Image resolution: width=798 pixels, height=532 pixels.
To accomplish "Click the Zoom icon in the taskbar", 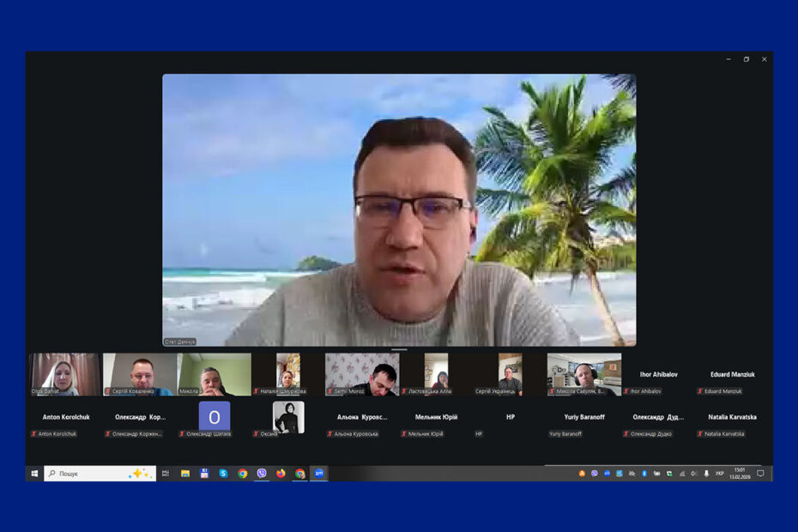I will pyautogui.click(x=318, y=473).
